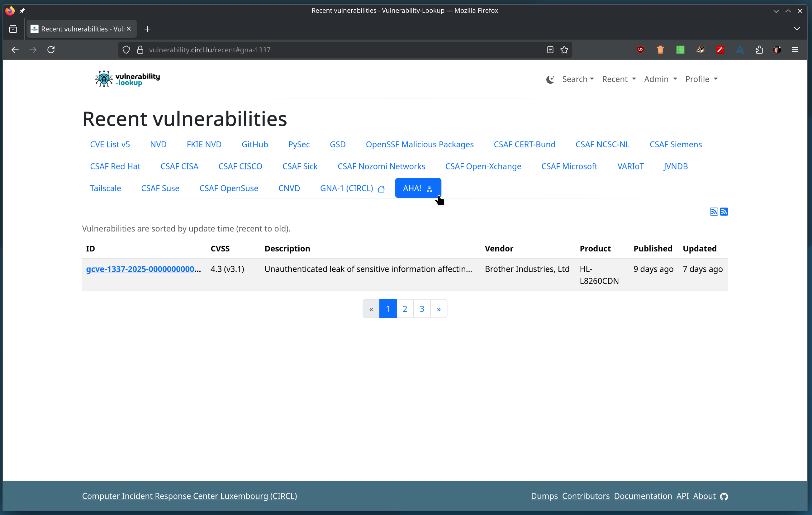Click the uBlock Origin extension icon

click(640, 50)
